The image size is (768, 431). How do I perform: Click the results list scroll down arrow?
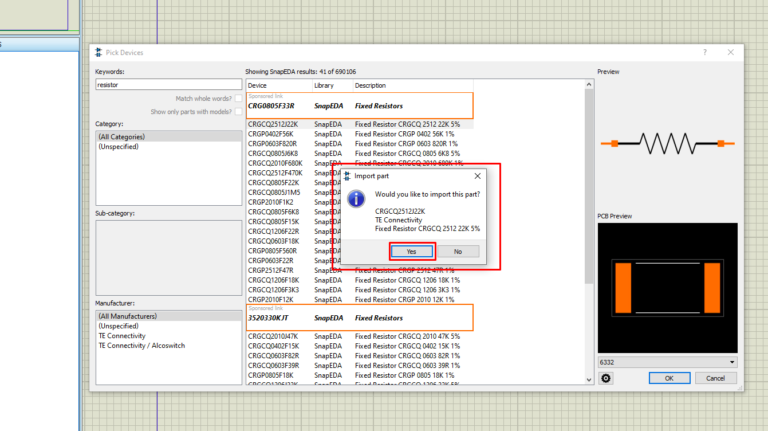click(589, 380)
